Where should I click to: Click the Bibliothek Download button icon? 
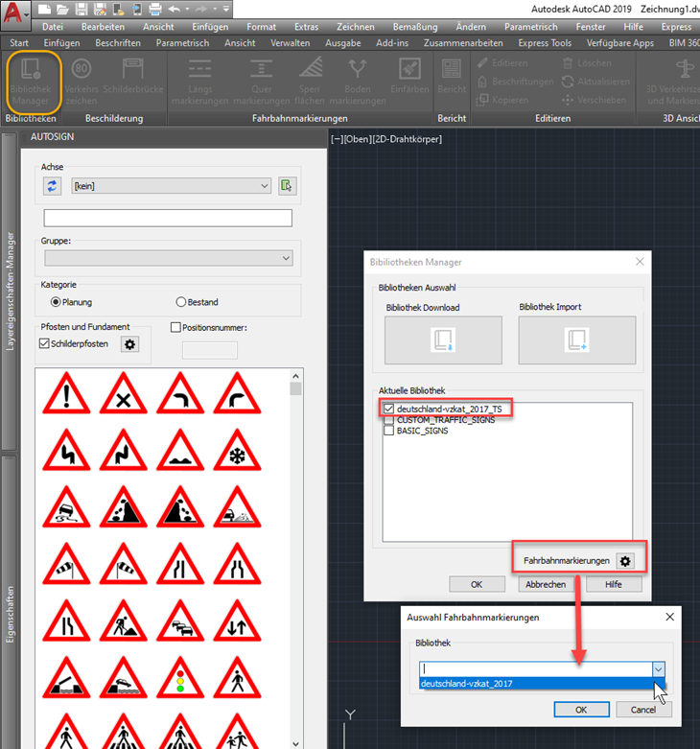point(443,339)
